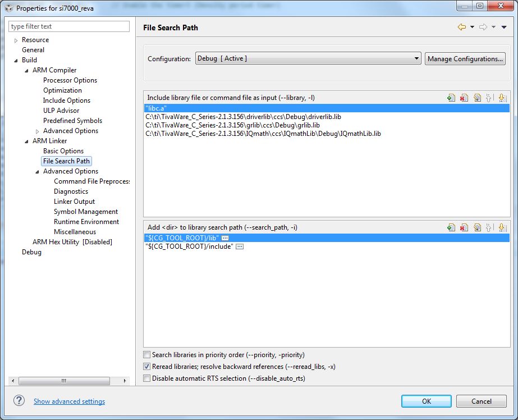Image resolution: width=518 pixels, height=420 pixels.
Task: Collapse linker Advanced Options node
Action: (x=37, y=172)
